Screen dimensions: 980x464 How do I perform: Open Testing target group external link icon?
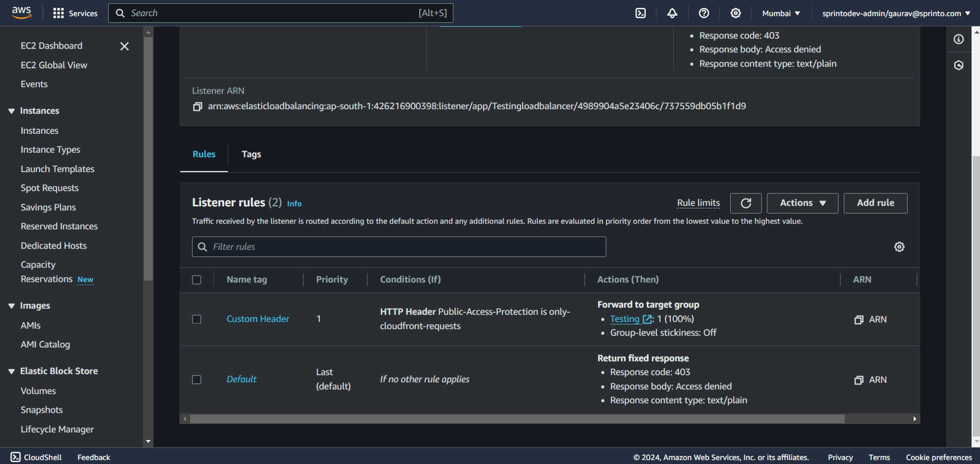coord(647,319)
